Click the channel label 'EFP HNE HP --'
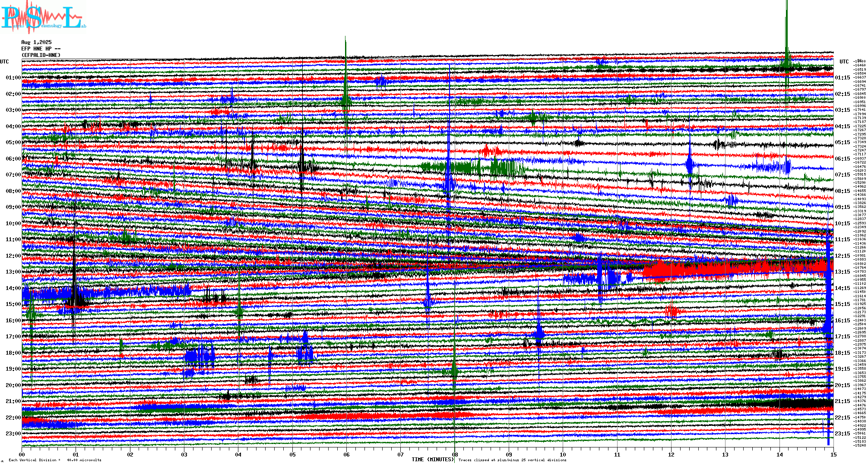The width and height of the screenshot is (868, 466). pos(41,49)
